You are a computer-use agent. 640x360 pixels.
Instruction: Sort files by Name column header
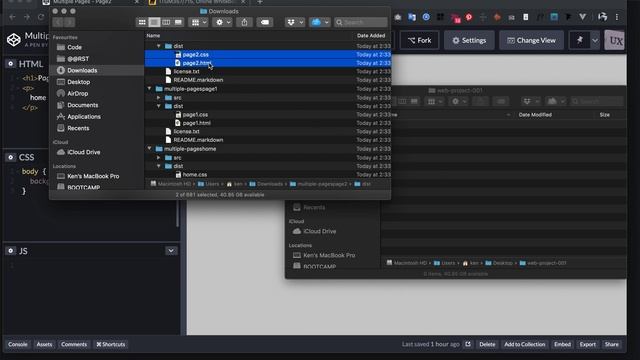[153, 36]
